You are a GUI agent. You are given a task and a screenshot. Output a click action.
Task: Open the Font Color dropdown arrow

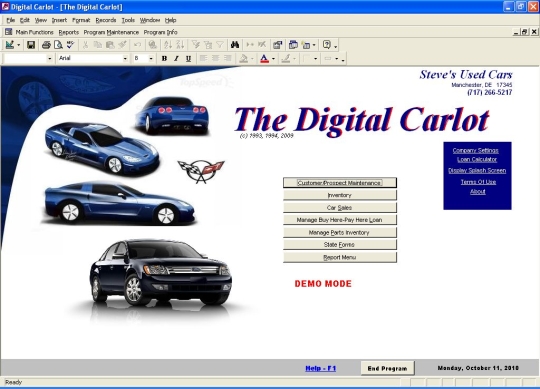(x=273, y=59)
